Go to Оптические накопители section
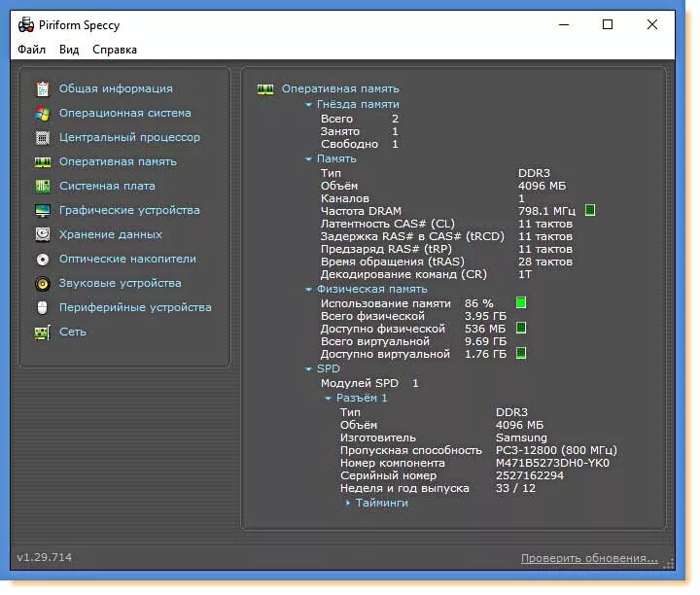This screenshot has height=595, width=700. 127,259
